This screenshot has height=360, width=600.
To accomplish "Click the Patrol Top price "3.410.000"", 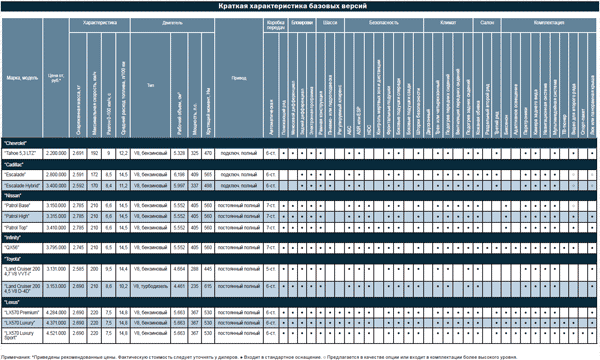I will [56, 228].
